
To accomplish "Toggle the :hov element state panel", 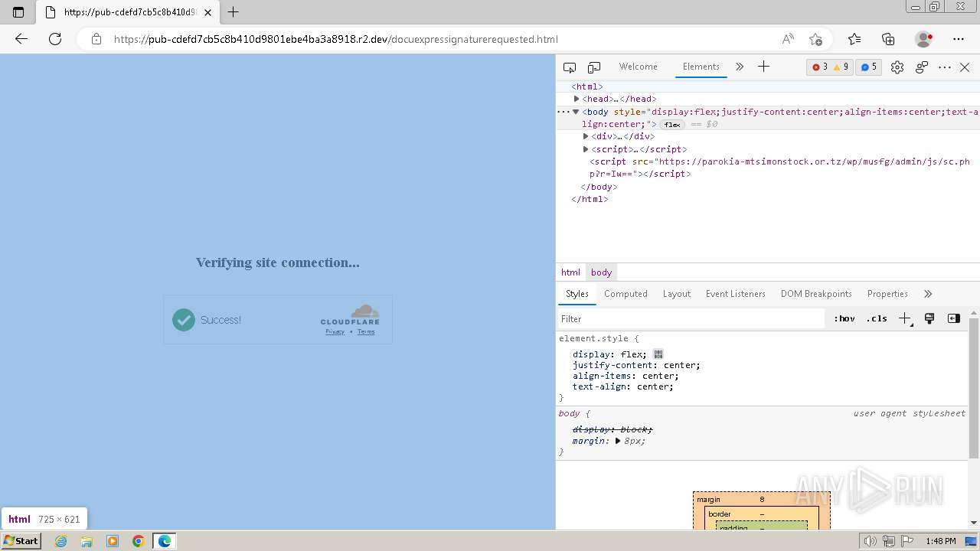I will coord(844,318).
